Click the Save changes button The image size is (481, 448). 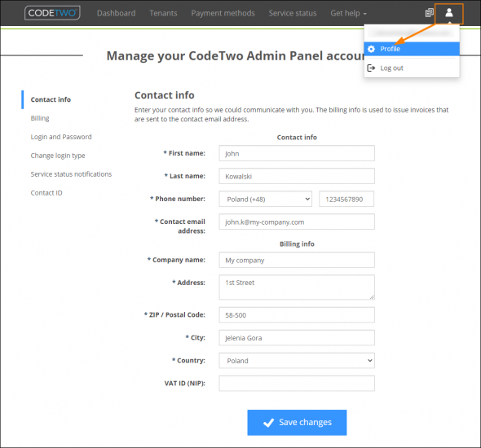(297, 423)
